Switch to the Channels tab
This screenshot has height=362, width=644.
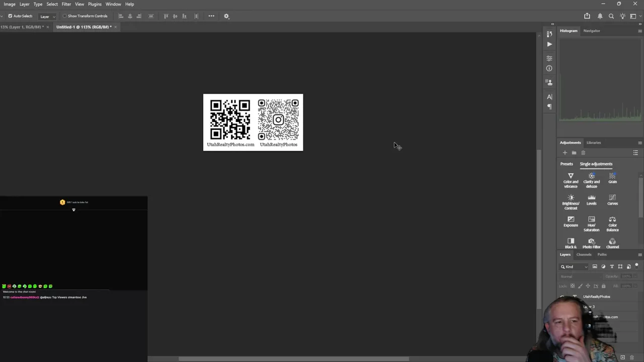coord(584,254)
